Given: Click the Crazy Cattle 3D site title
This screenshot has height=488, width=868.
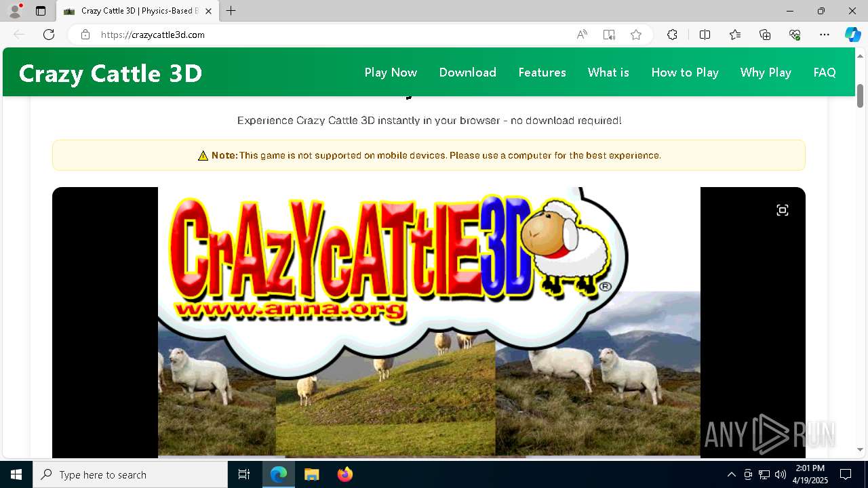Looking at the screenshot, I should (111, 73).
